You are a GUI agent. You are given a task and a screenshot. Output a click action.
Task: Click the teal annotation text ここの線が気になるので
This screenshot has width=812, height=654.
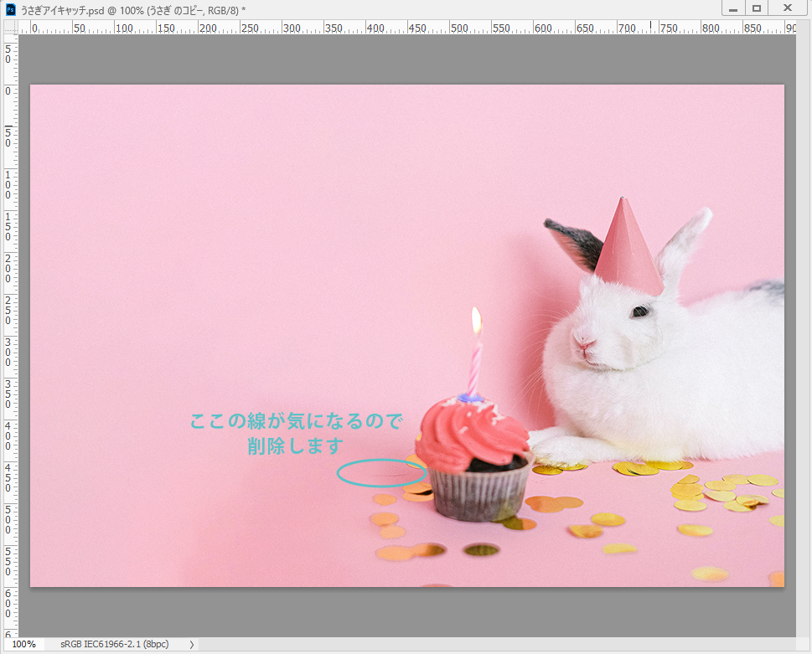click(x=296, y=420)
